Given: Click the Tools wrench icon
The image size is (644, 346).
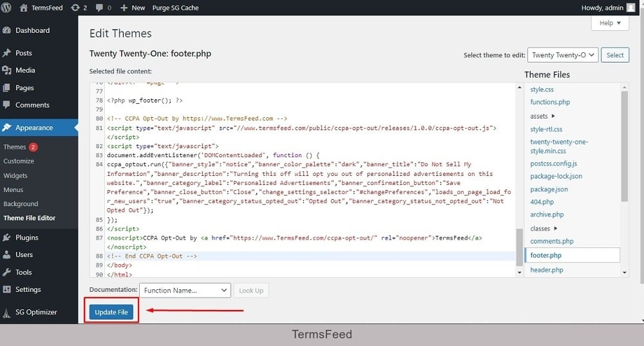Looking at the screenshot, I should click(x=6, y=272).
